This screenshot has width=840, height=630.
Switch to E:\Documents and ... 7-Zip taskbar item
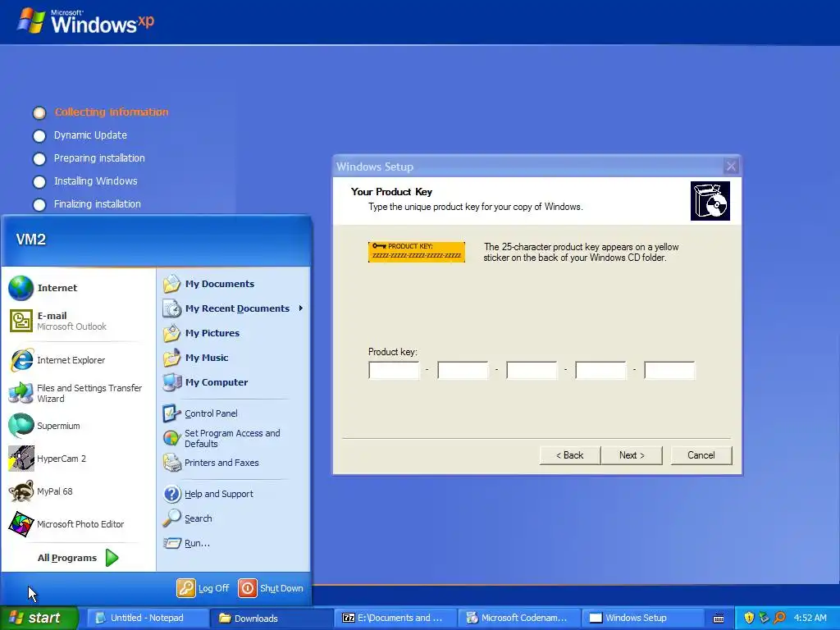coord(395,618)
